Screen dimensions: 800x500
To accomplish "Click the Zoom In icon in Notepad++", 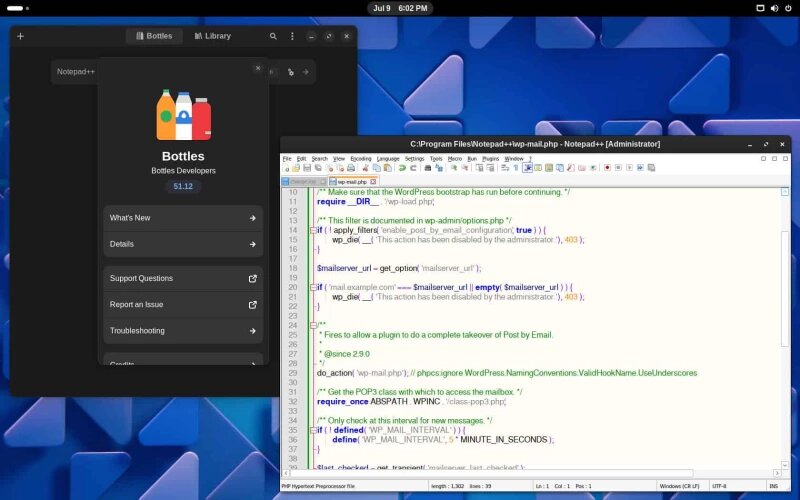I will pyautogui.click(x=454, y=167).
